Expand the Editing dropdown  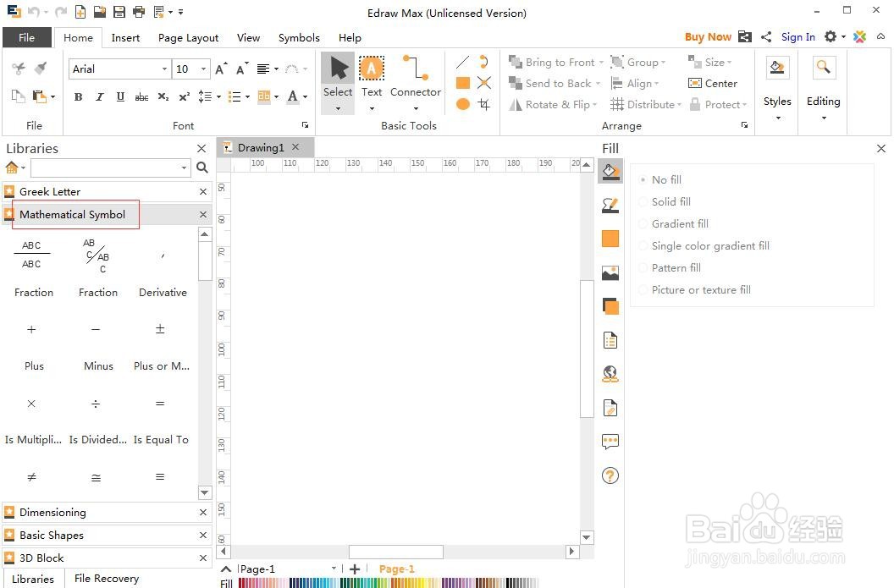point(823,118)
